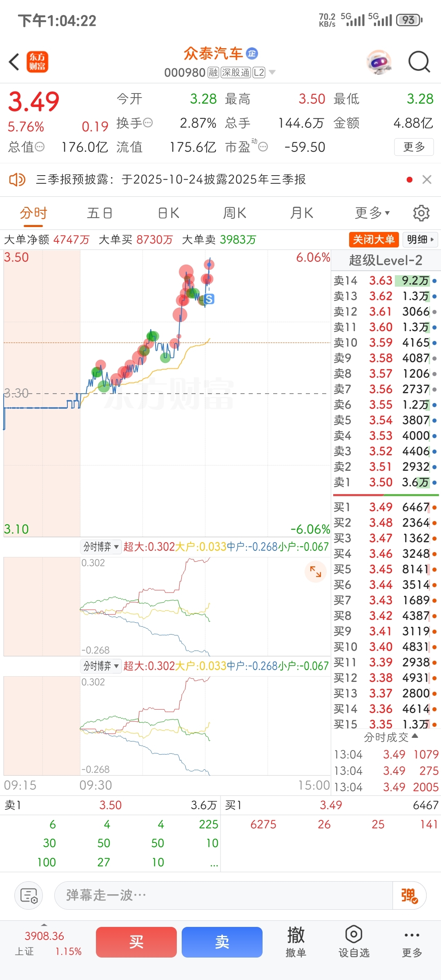Tap the red 买 button
Viewport: 441px width, 980px height.
click(136, 942)
